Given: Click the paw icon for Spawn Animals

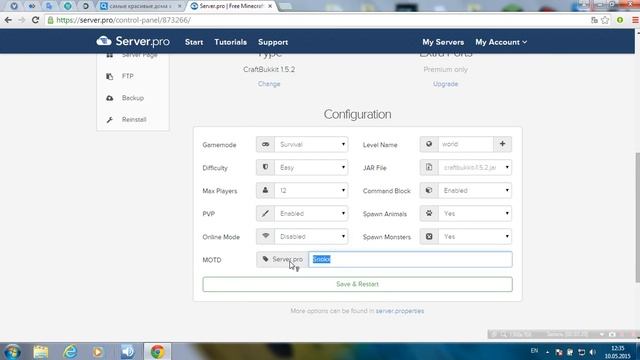Looking at the screenshot, I should click(429, 213).
